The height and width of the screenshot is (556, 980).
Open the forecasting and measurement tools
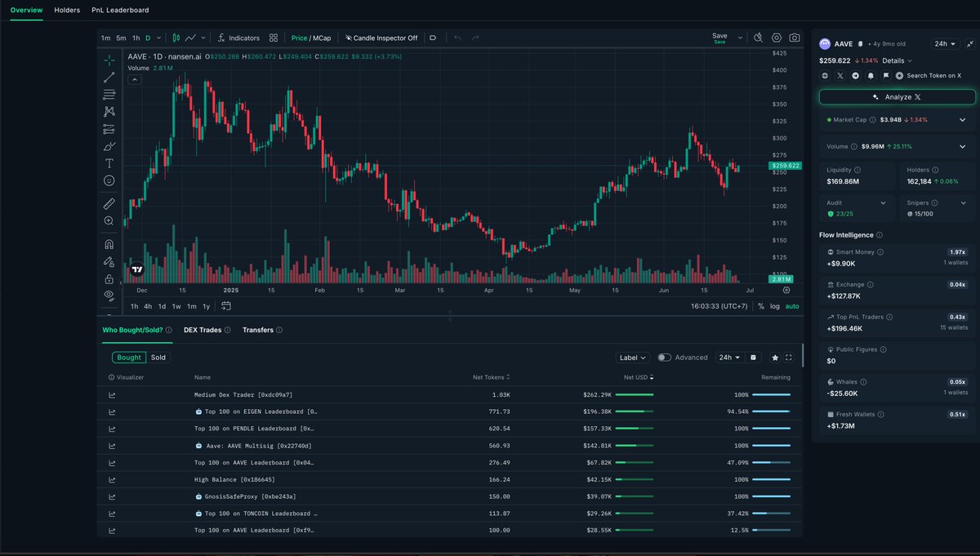pos(109,129)
